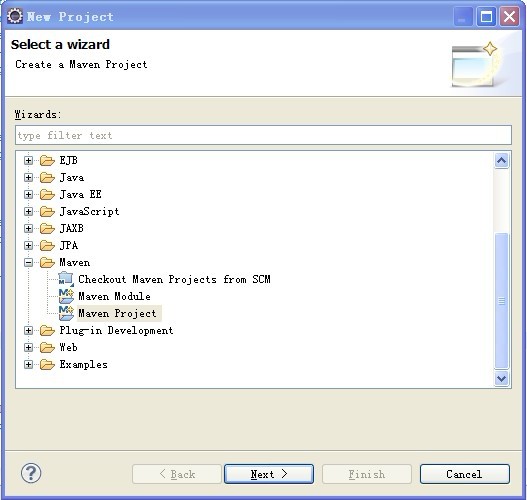Viewport: 527px width, 500px height.
Task: Click the vertical scrollbar thumb in the wizard list
Action: click(x=501, y=301)
